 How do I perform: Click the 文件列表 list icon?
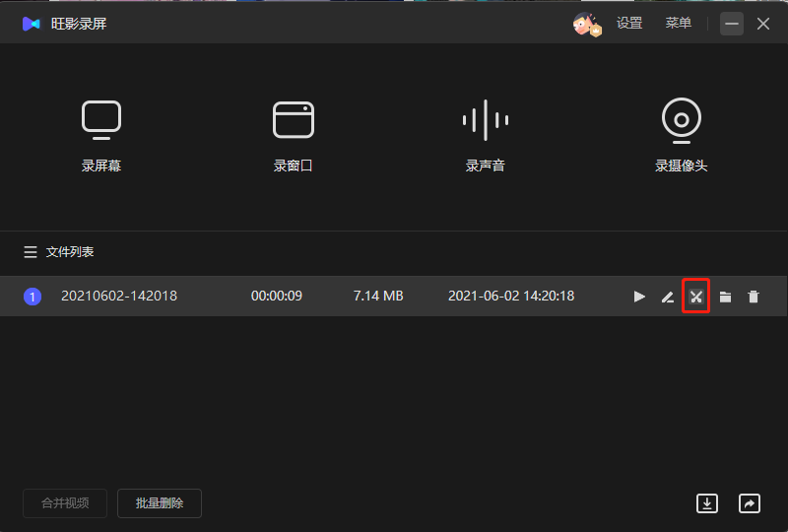tap(31, 252)
